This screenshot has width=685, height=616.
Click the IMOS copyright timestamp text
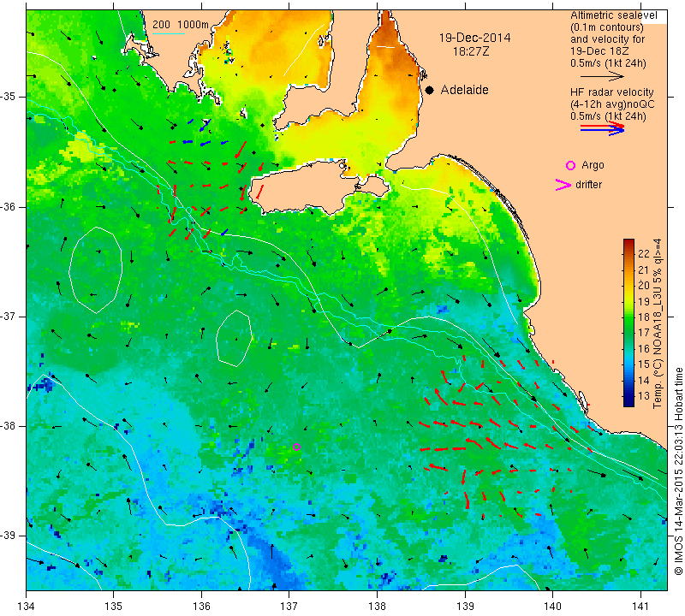coord(678,471)
